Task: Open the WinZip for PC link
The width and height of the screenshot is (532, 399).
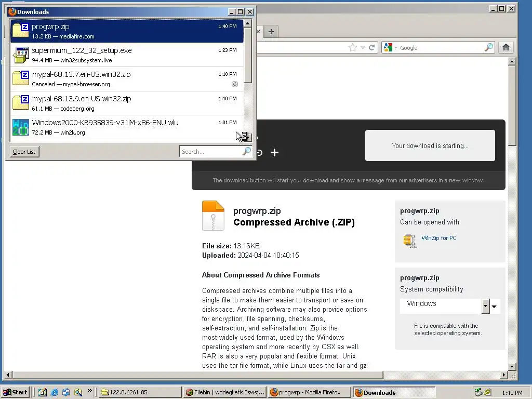Action: (x=438, y=238)
